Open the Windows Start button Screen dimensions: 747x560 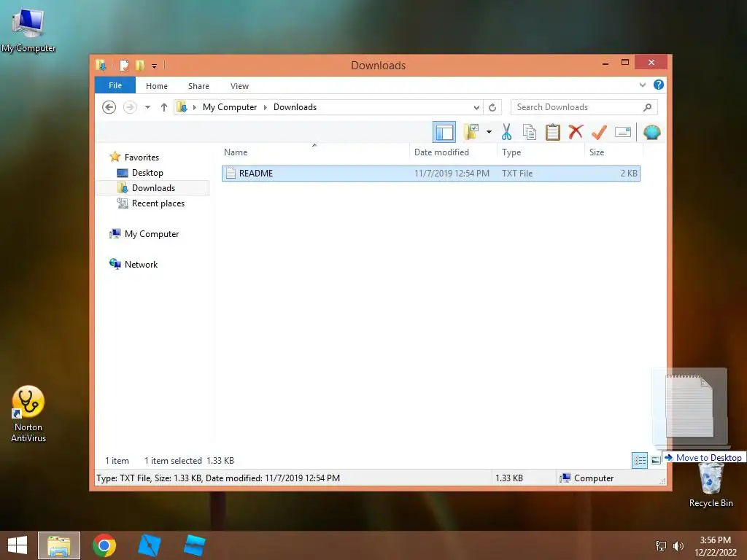pyautogui.click(x=18, y=545)
